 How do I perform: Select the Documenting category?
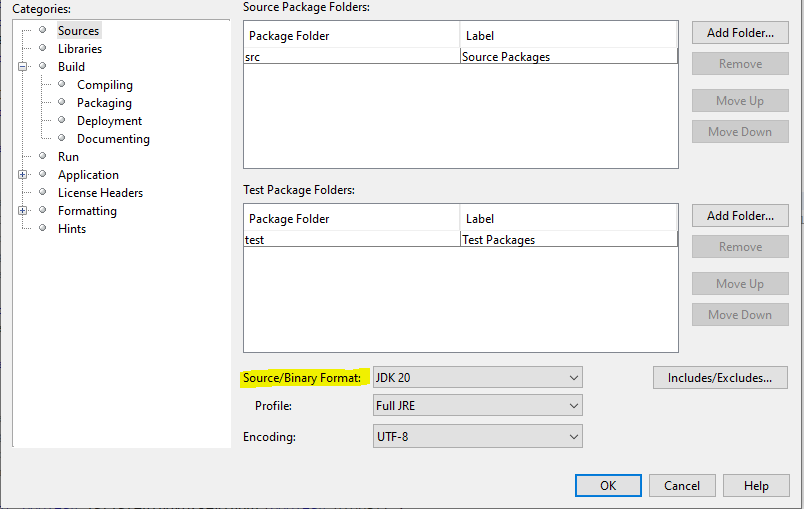pos(113,139)
